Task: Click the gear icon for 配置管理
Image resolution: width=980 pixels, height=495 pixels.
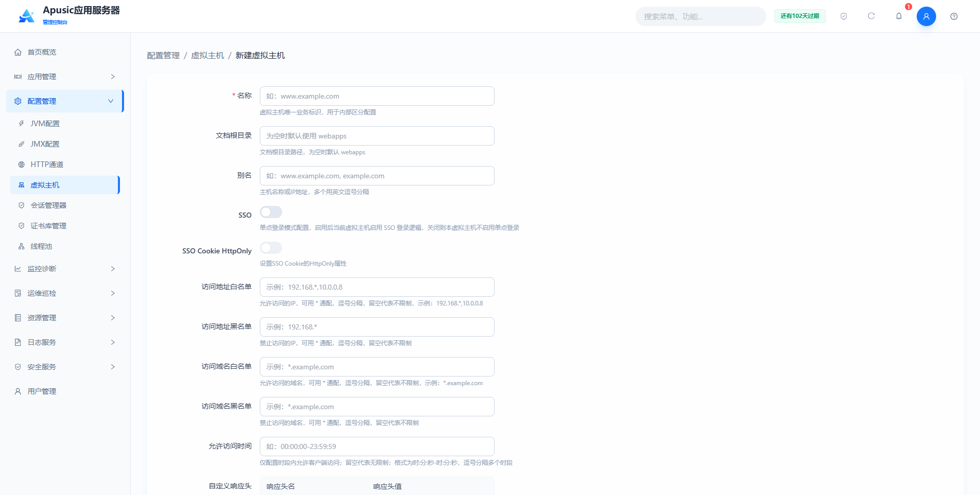Action: (18, 101)
